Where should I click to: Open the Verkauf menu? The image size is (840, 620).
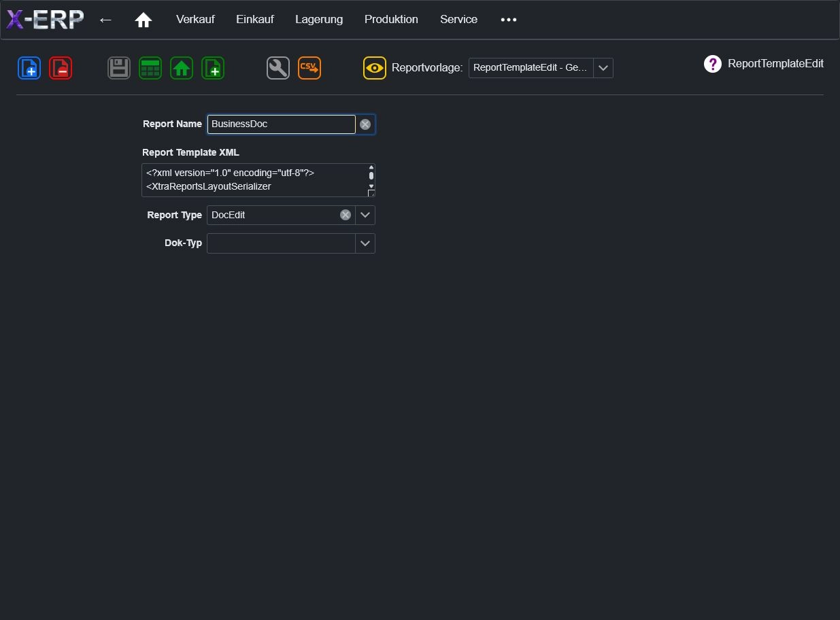click(195, 20)
